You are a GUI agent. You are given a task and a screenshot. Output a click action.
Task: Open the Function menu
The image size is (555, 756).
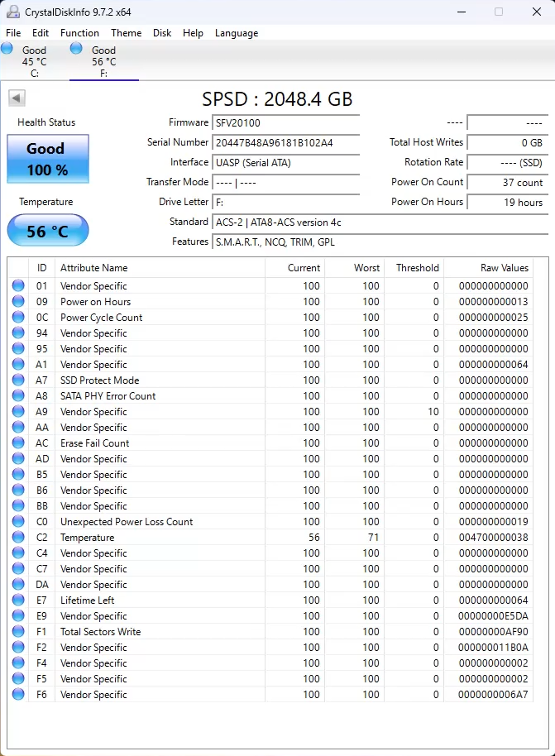coord(79,33)
